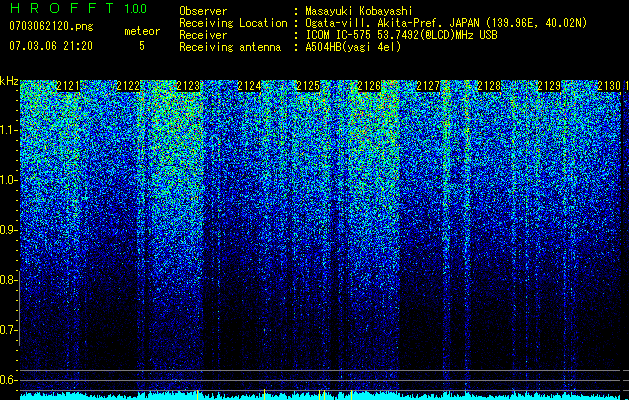Click the 2127 time marker

tap(428, 86)
